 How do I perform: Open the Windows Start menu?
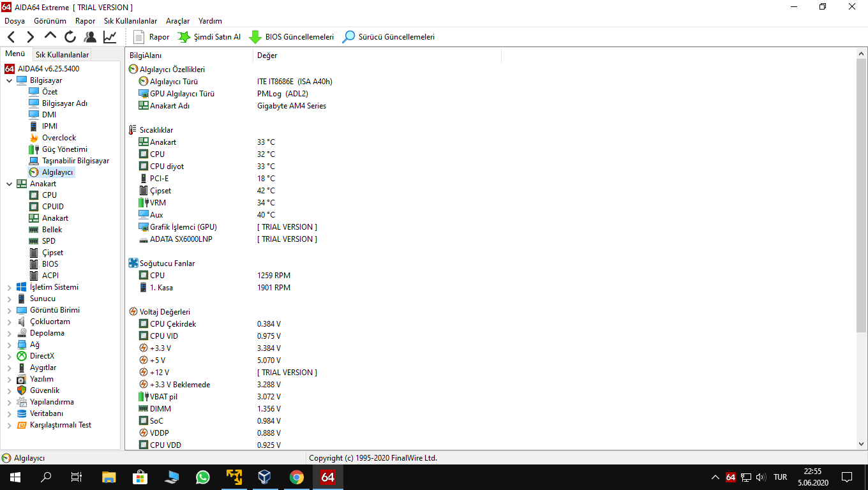pos(15,477)
